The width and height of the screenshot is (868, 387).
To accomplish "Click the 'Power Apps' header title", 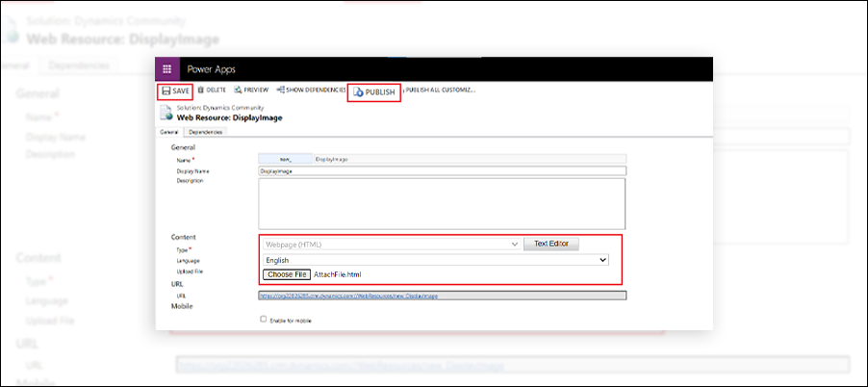I will click(211, 69).
